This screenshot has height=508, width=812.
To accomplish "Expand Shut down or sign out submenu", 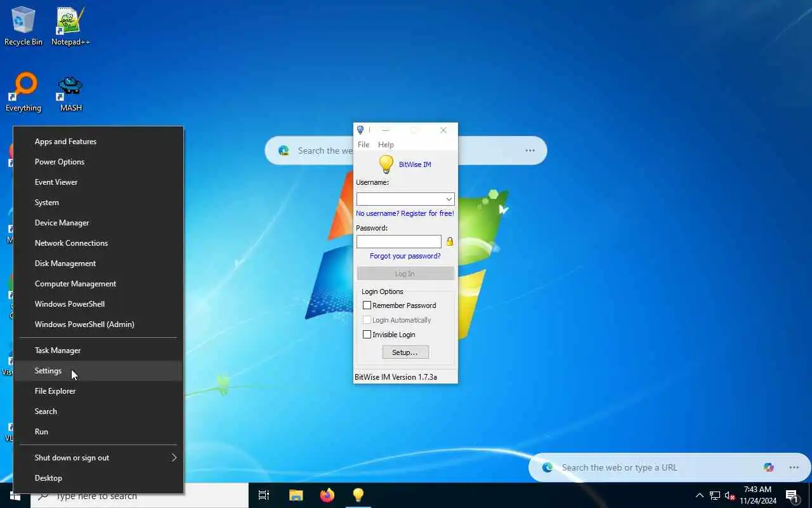I will coord(98,458).
